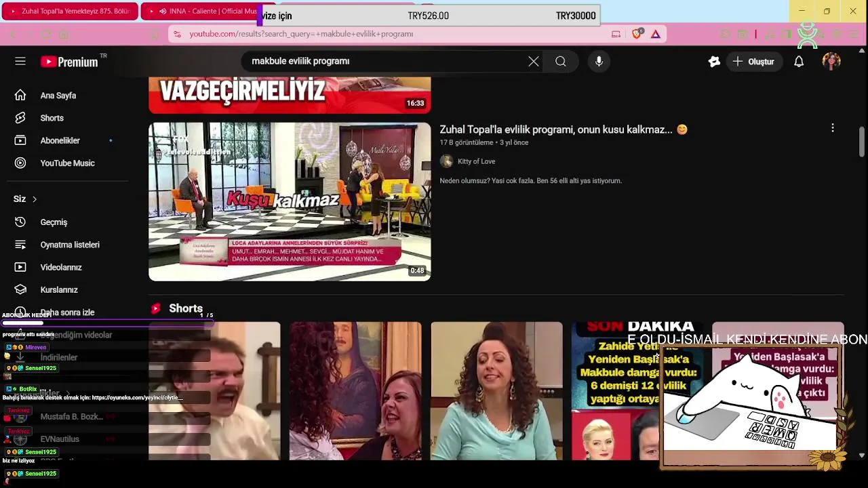Open the sparkle icon beside Oluştur
Screen dimensions: 868x488
[714, 62]
